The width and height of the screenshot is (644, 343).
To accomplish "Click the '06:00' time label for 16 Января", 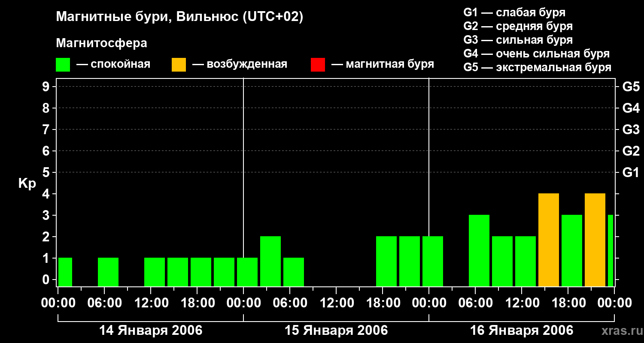I will tap(475, 303).
